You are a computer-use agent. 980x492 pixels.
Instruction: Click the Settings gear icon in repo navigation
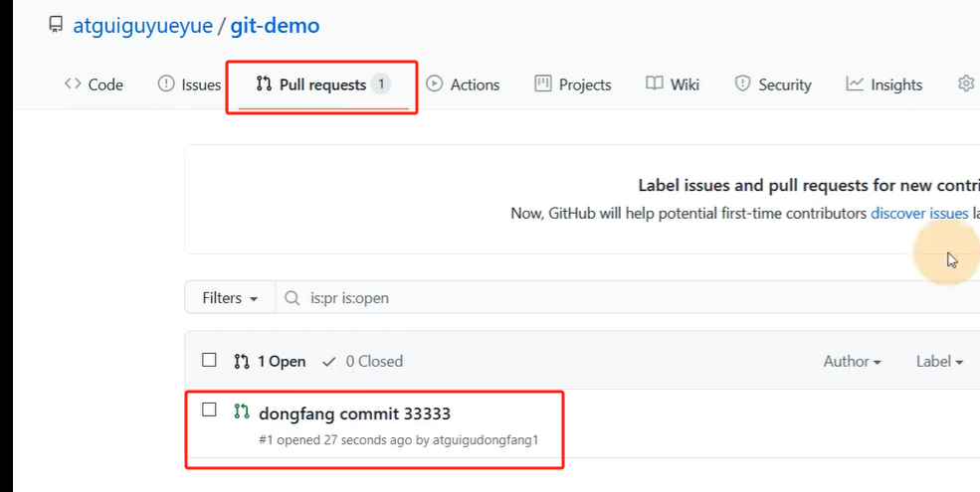click(x=966, y=83)
